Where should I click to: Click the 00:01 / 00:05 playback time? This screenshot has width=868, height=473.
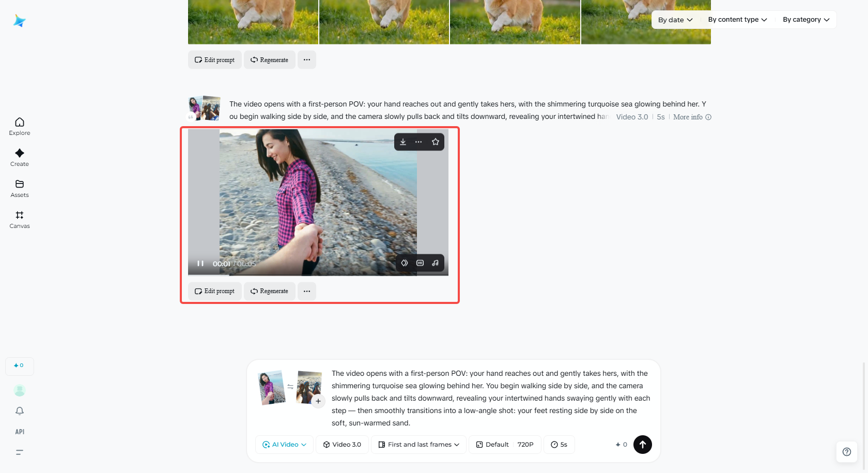pyautogui.click(x=234, y=264)
